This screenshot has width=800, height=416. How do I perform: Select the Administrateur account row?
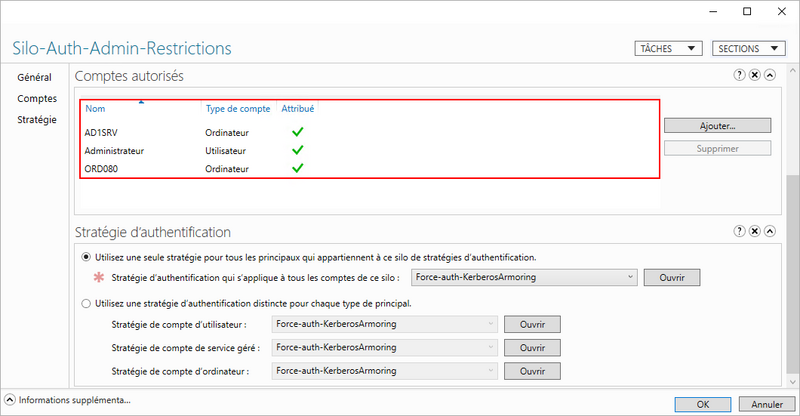[369, 151]
